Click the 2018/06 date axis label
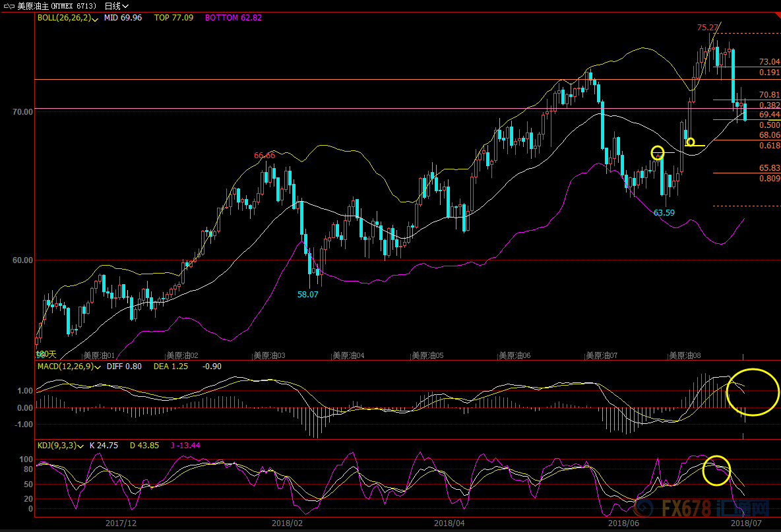This screenshot has width=781, height=532. point(623,523)
